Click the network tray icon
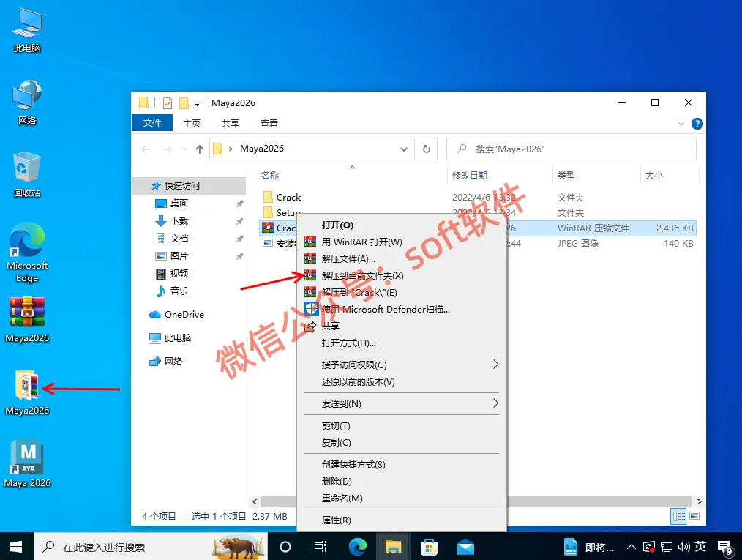 (x=667, y=548)
